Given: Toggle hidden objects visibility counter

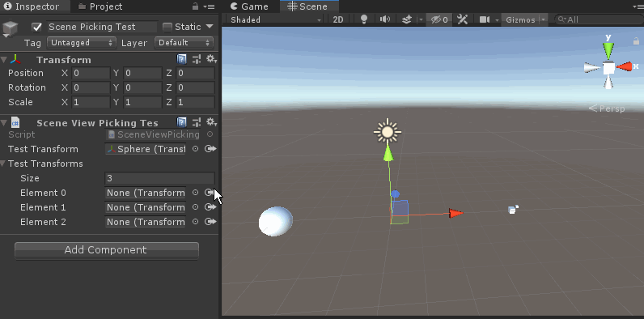Looking at the screenshot, I should coord(439,19).
